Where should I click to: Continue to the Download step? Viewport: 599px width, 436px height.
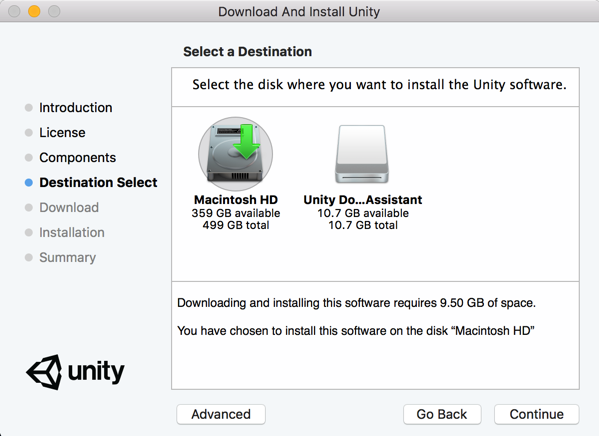point(537,414)
